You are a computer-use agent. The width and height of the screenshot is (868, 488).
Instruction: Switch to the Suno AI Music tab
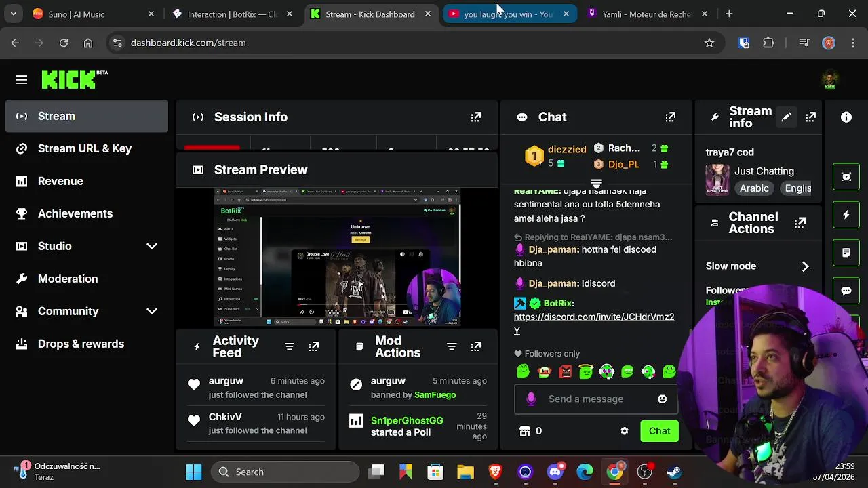(x=94, y=14)
